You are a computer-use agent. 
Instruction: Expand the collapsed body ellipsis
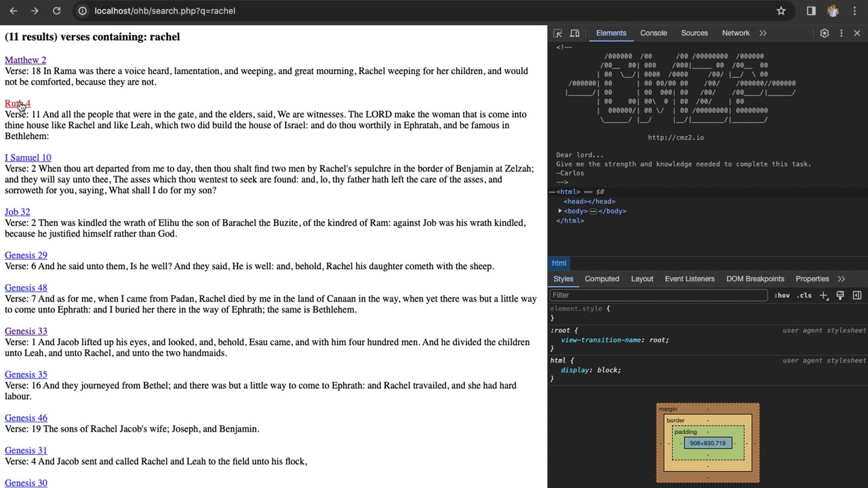pyautogui.click(x=593, y=211)
